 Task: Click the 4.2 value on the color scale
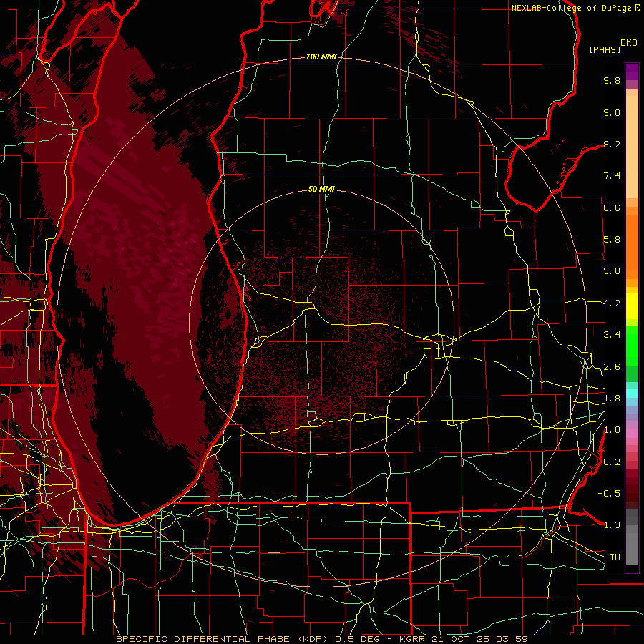click(x=612, y=303)
